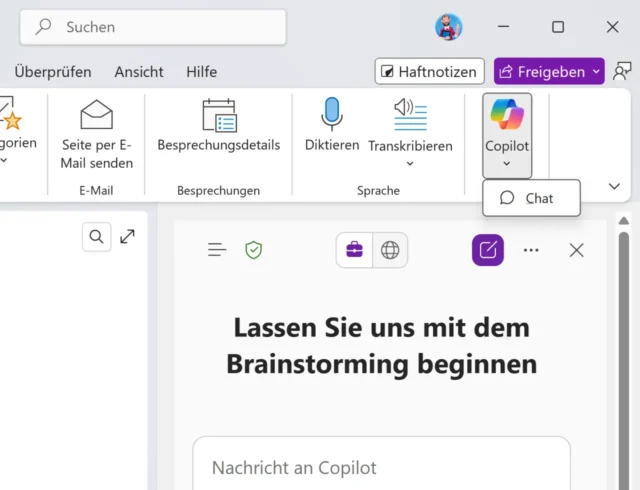Click the Copilot ribbon icon
The height and width of the screenshot is (490, 640).
[507, 114]
